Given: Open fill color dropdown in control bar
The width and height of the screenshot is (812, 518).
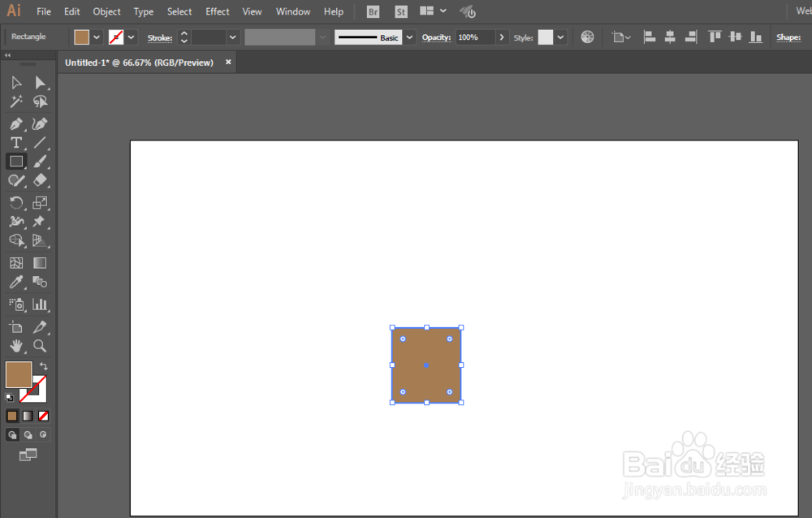Looking at the screenshot, I should coord(97,37).
